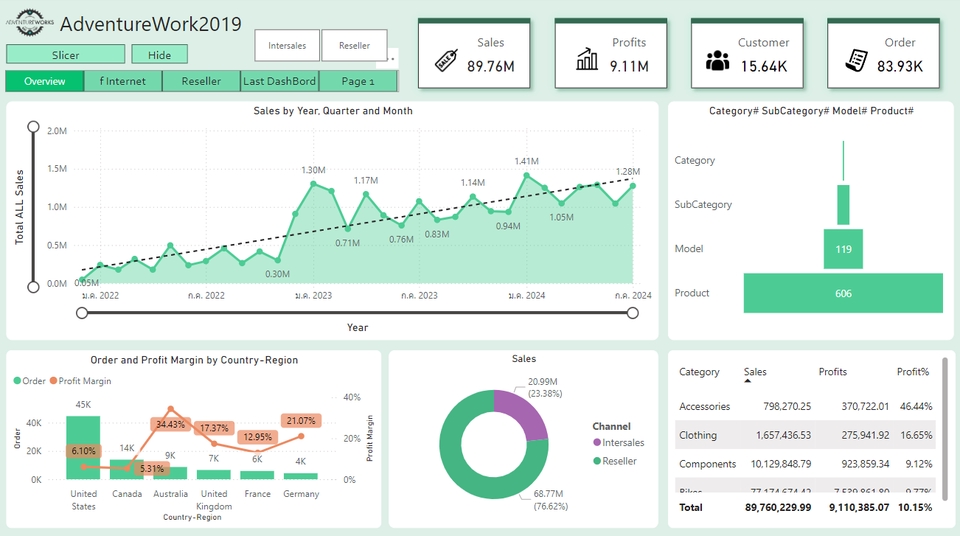Go to the Page 1 button

pos(357,81)
